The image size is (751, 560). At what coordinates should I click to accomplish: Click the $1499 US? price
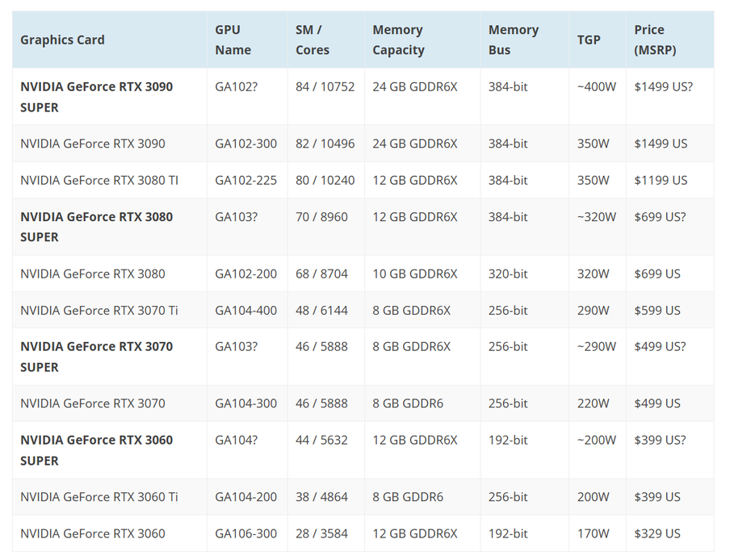tap(663, 86)
